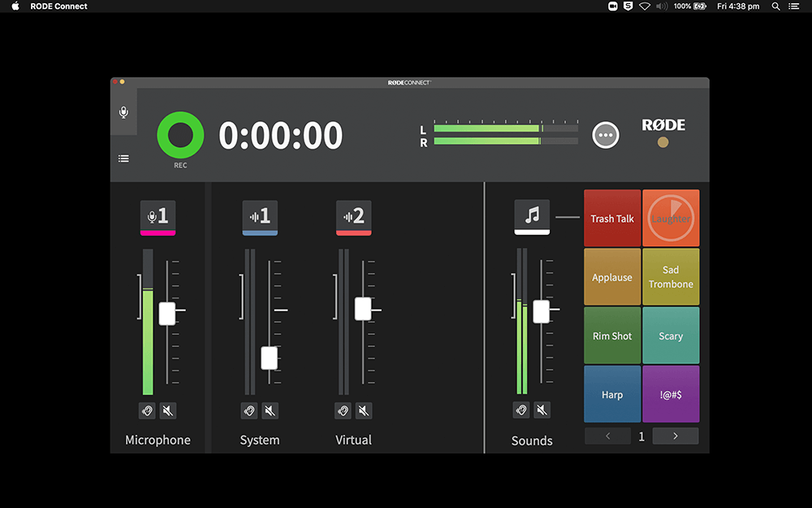812x508 pixels.
Task: Toggle listen (ear) on the Sounds channel
Action: coord(521,410)
